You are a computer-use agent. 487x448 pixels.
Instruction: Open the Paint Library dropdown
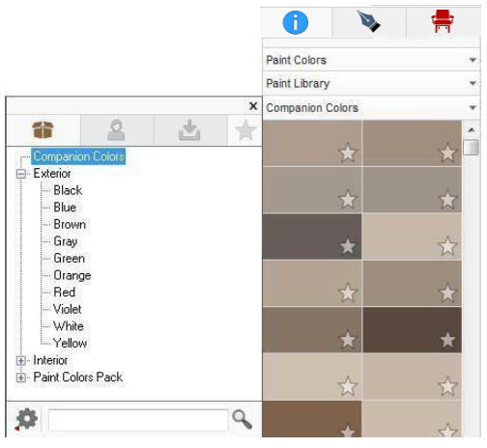[x=371, y=83]
